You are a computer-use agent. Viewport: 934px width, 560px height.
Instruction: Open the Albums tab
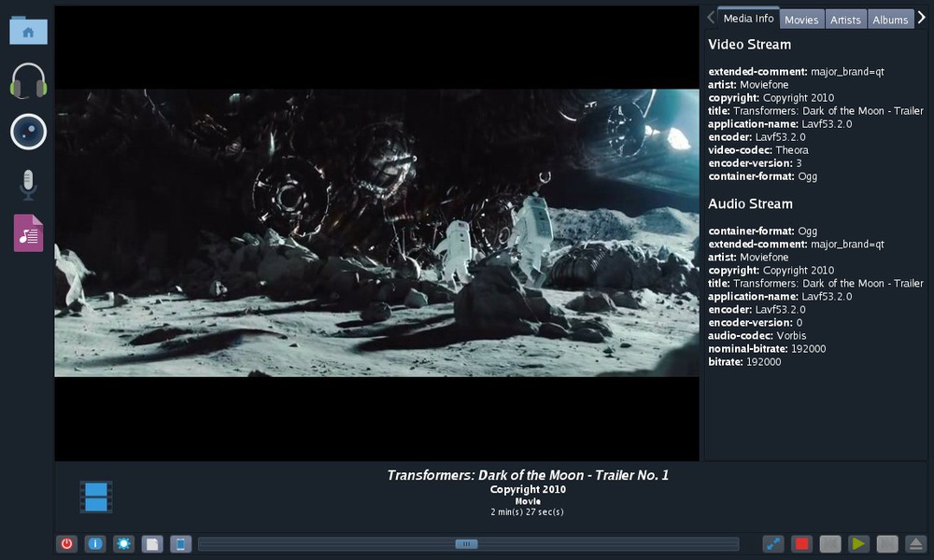(x=890, y=20)
